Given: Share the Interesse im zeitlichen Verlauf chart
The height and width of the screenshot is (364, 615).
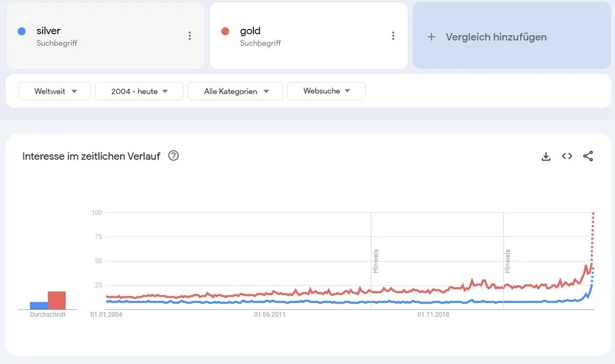Looking at the screenshot, I should pyautogui.click(x=588, y=156).
